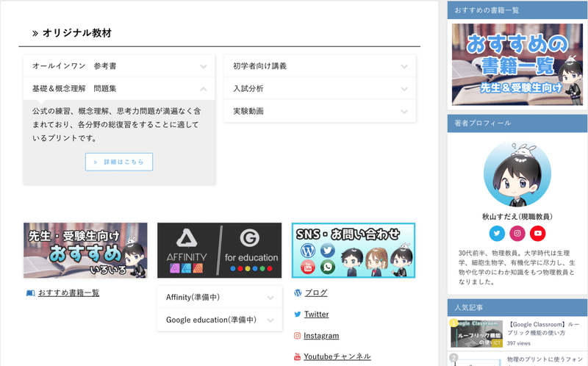
Task: Open the Google Classroom ルーブリック article thumbnail
Action: pyautogui.click(x=476, y=334)
